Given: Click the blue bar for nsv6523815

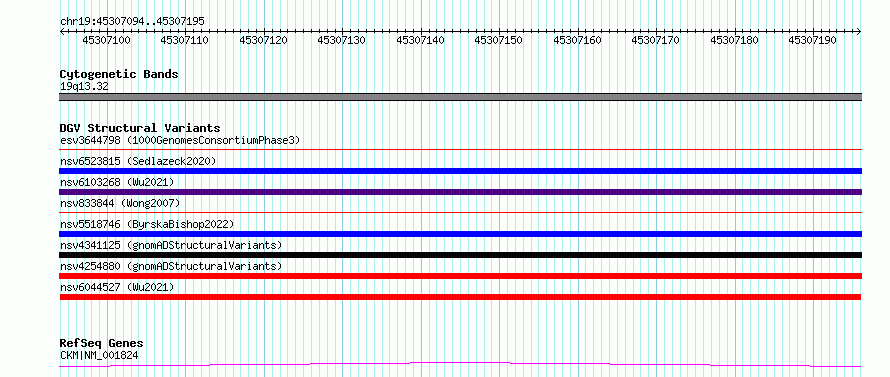Looking at the screenshot, I should pos(460,171).
